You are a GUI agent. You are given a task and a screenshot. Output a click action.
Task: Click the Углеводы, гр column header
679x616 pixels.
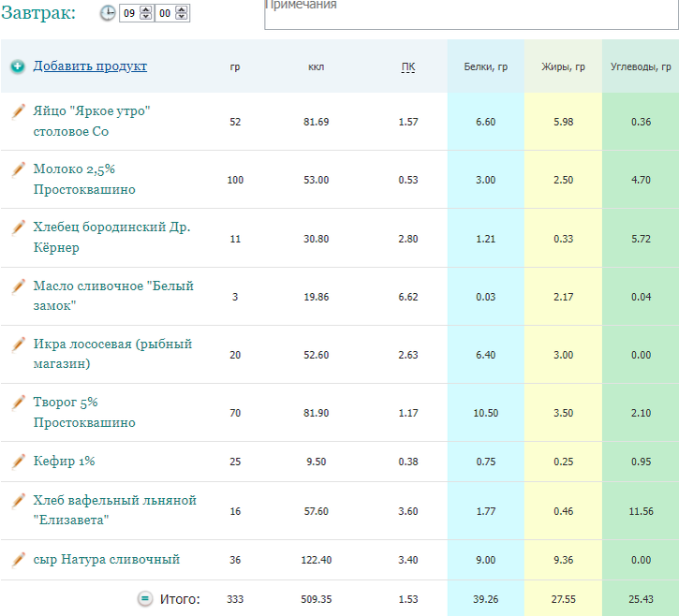(641, 66)
